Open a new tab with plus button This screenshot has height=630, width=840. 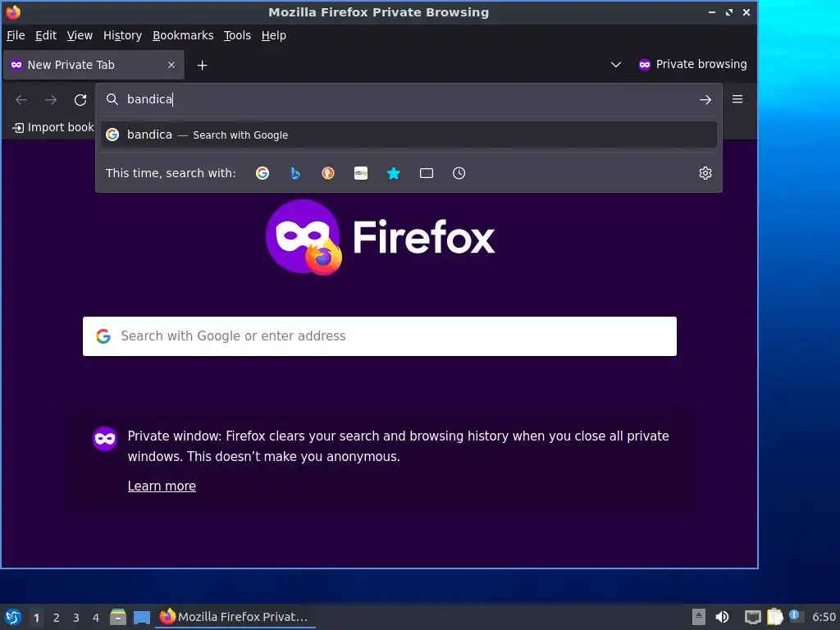(202, 66)
